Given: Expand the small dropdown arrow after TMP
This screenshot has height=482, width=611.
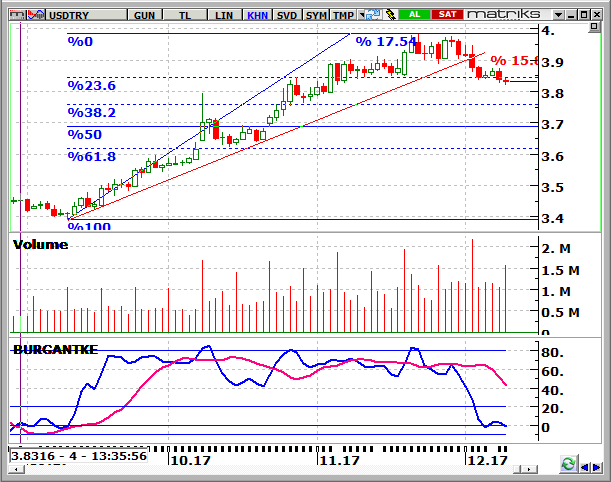Looking at the screenshot, I should (361, 15).
